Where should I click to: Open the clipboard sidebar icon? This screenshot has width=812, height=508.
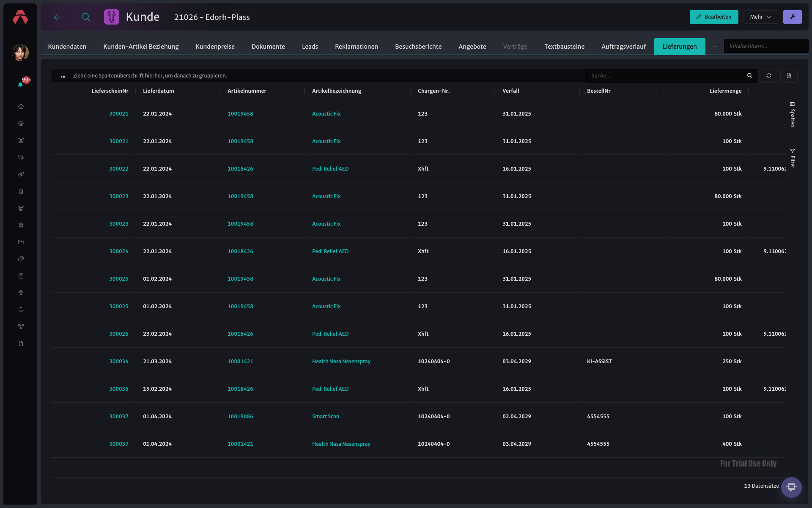pyautogui.click(x=21, y=191)
